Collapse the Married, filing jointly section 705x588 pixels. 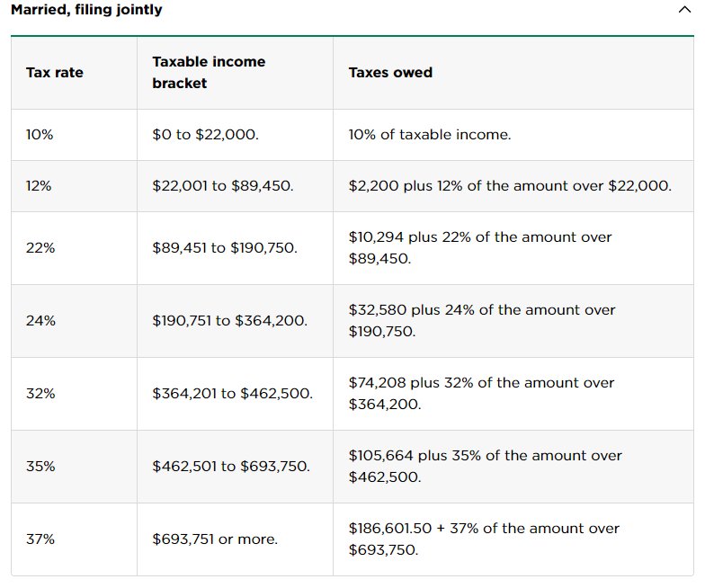684,9
